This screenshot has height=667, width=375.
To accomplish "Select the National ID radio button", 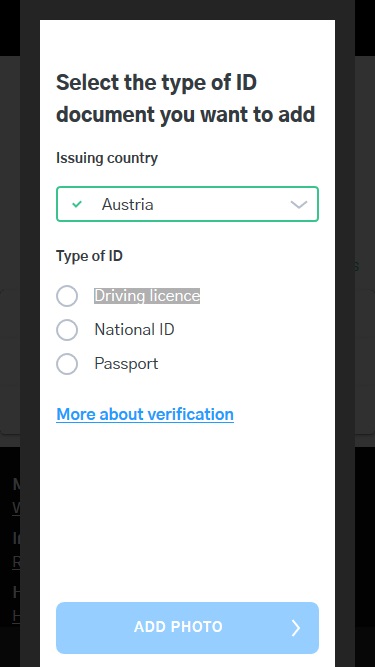I will (x=67, y=330).
